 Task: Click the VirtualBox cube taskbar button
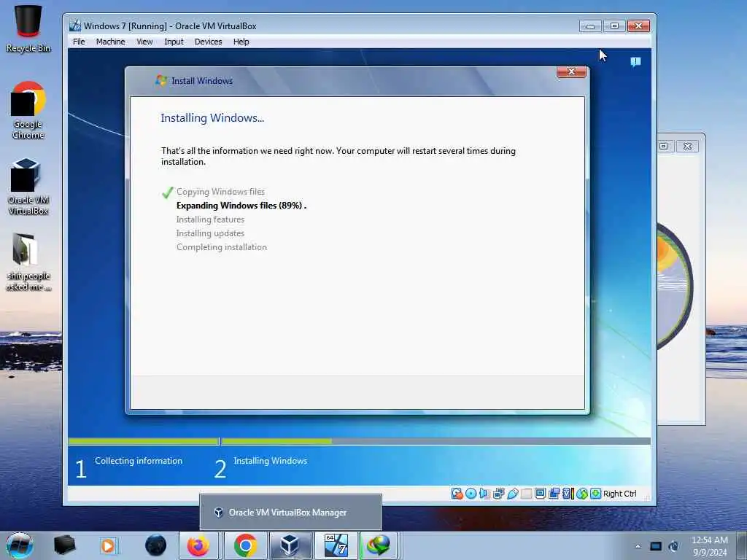290,545
